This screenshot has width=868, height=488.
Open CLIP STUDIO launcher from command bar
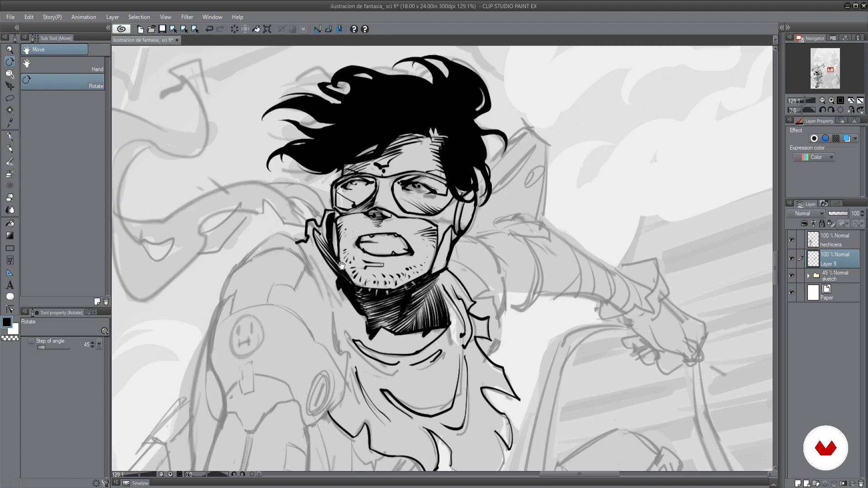coord(121,29)
